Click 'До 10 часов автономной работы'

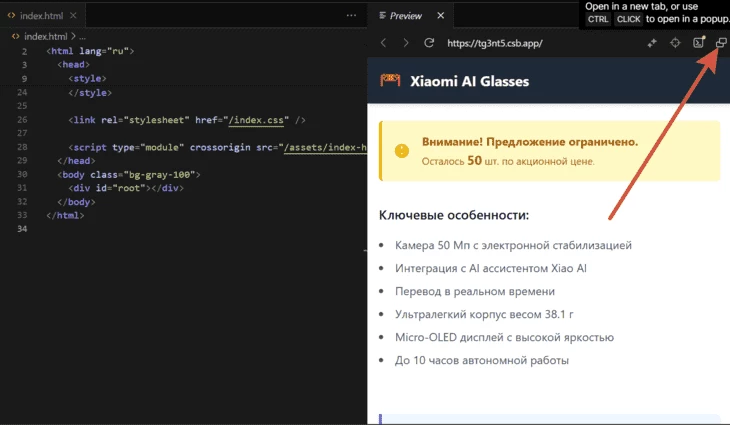(482, 360)
